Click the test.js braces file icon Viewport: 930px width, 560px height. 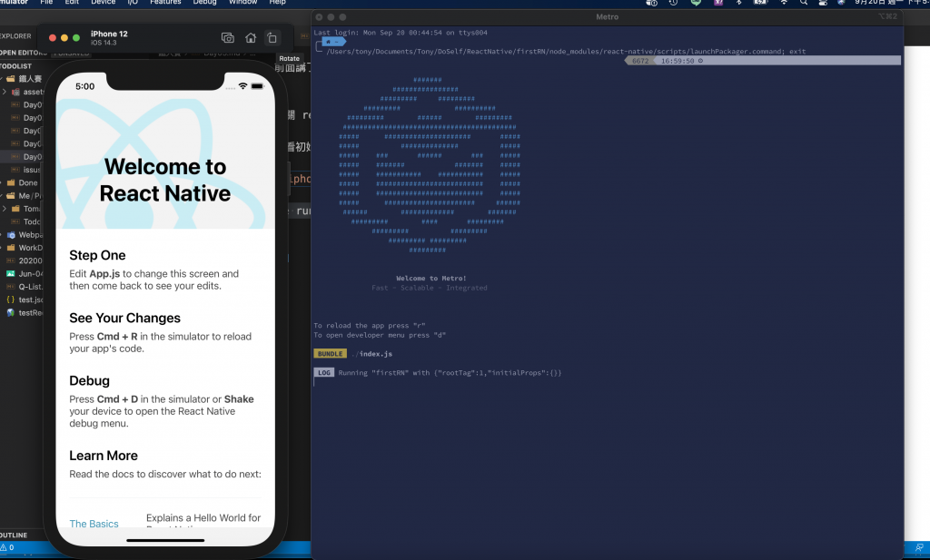10,300
